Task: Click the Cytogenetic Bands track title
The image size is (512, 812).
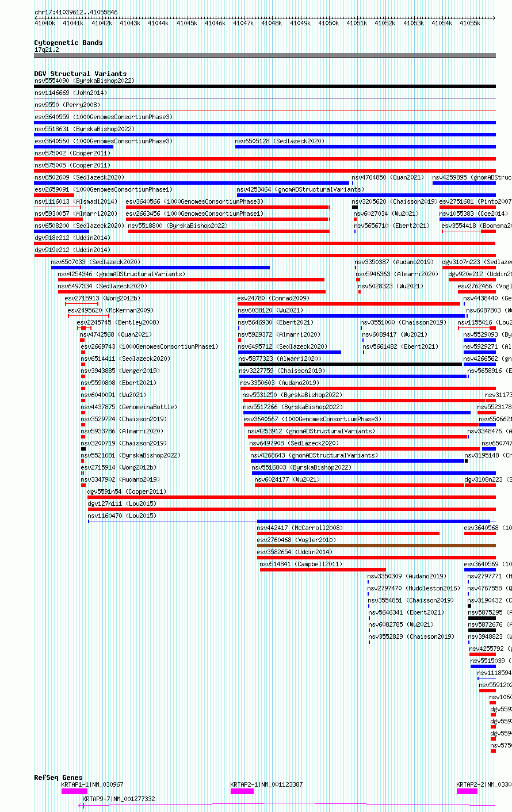Action: point(68,43)
